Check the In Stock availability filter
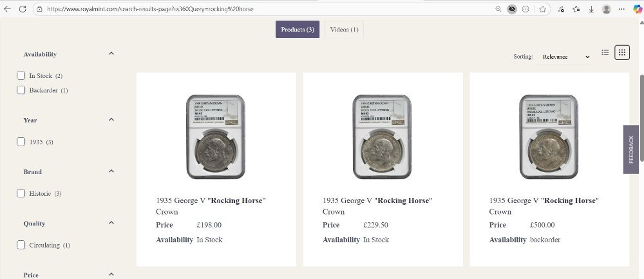Image resolution: width=644 pixels, height=279 pixels. tap(21, 76)
